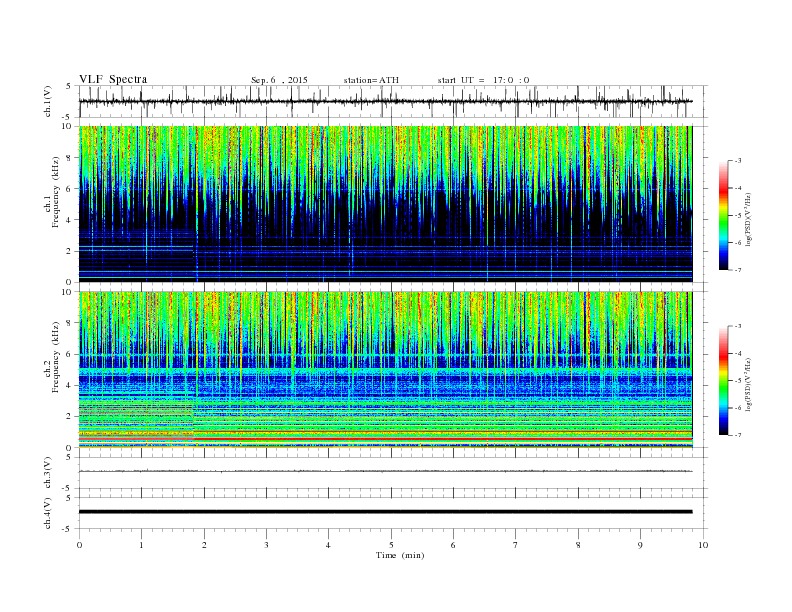Click "-3" on the lower color bar
The width and height of the screenshot is (792, 612).
[737, 326]
